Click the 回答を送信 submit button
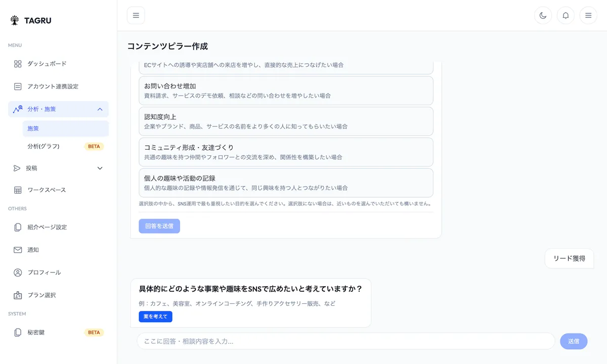The height and width of the screenshot is (364, 607). [159, 226]
